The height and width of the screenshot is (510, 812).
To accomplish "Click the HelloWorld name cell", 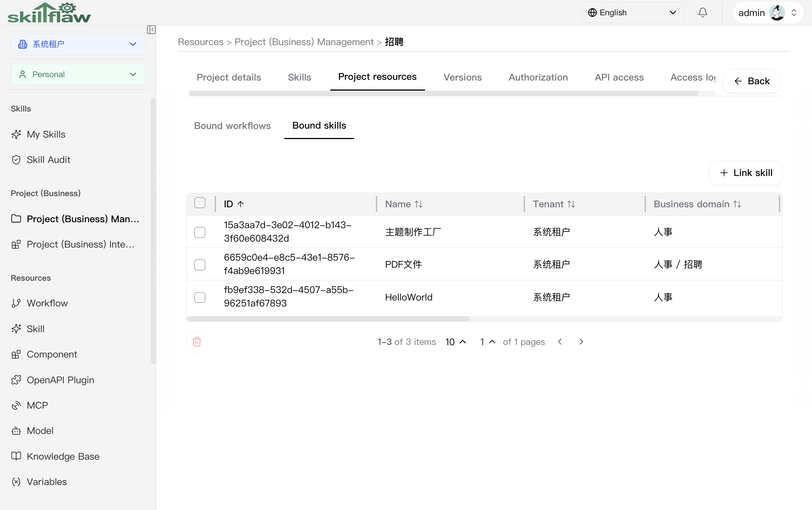I will [409, 297].
